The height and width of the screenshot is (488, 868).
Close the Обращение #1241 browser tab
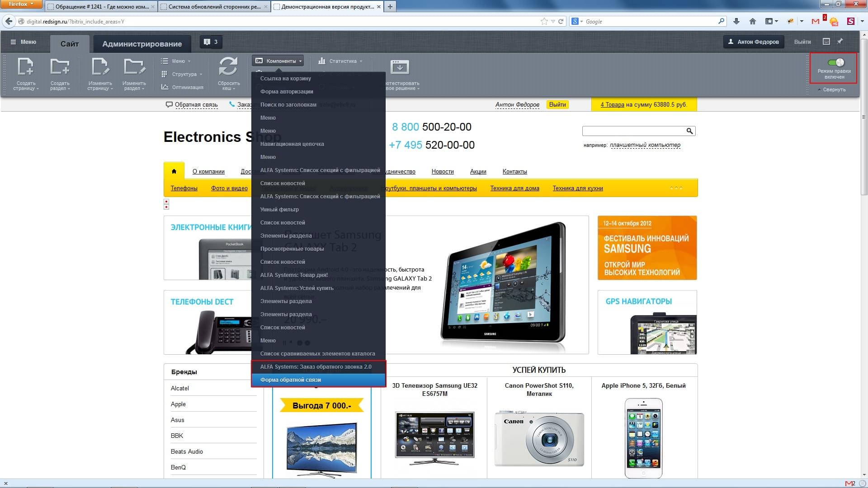[x=153, y=7]
